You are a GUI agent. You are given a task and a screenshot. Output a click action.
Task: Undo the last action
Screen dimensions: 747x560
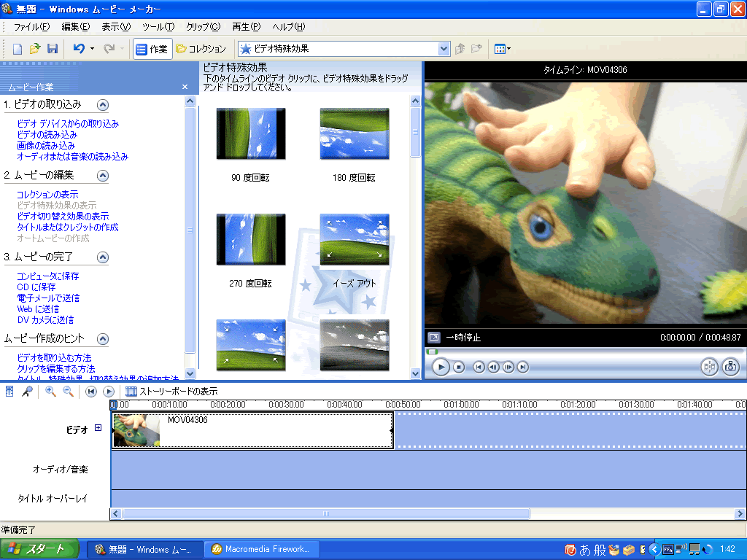click(79, 49)
